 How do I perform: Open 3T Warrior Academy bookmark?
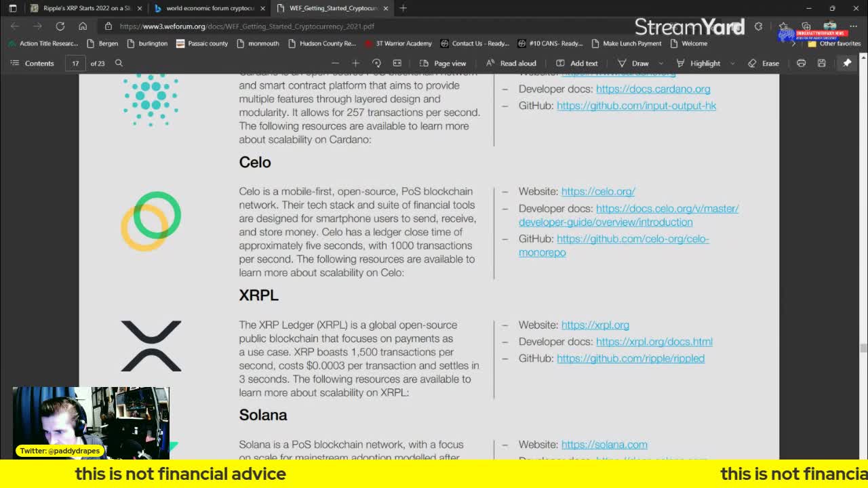397,43
